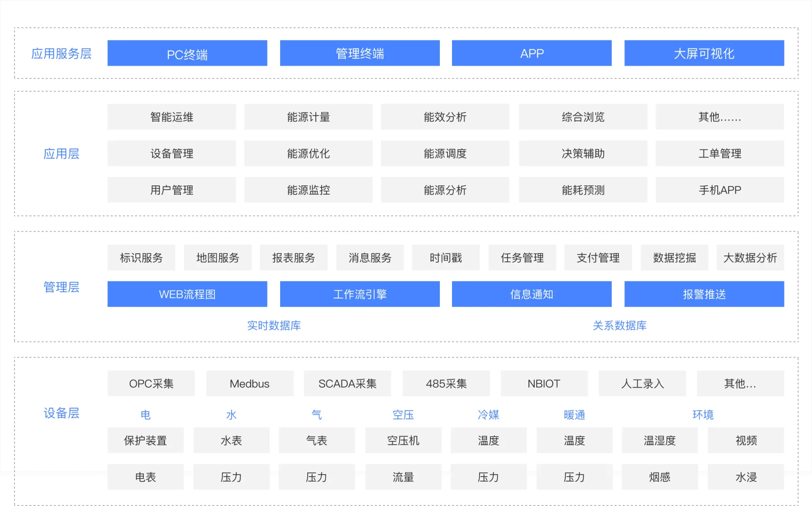
Task: Select NBIOT box
Action: coord(544,384)
